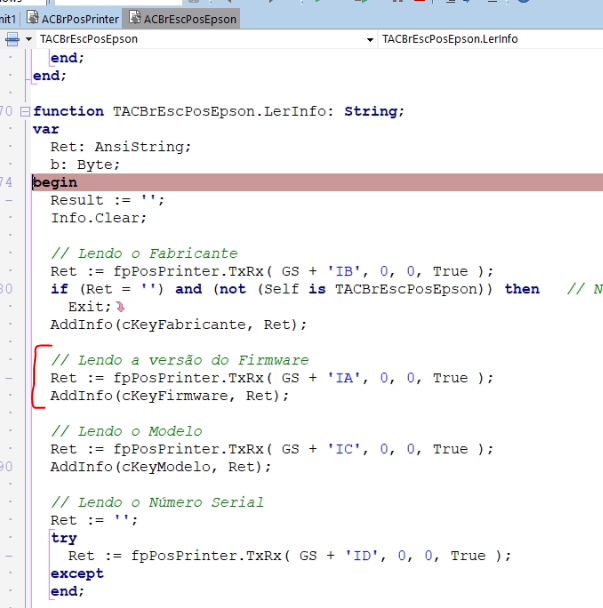This screenshot has height=608, width=603.
Task: Click 'AddInfo(cKeyFabricante, Ret);' line
Action: [x=178, y=325]
